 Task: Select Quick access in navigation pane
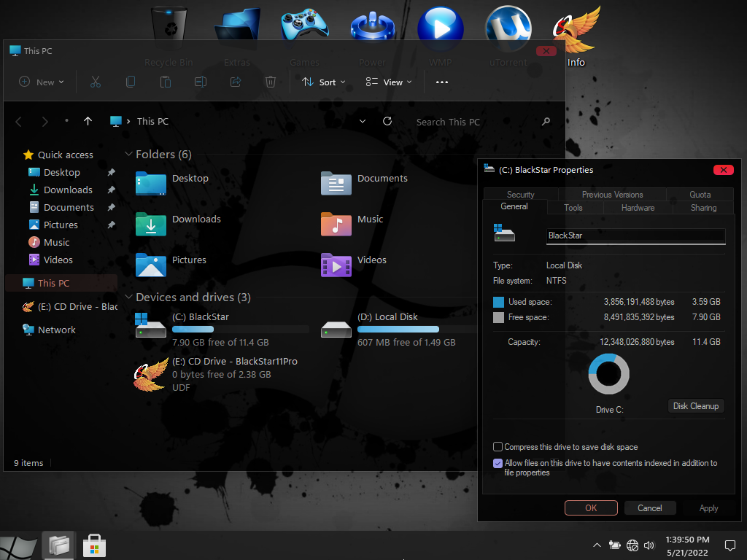pyautogui.click(x=65, y=155)
